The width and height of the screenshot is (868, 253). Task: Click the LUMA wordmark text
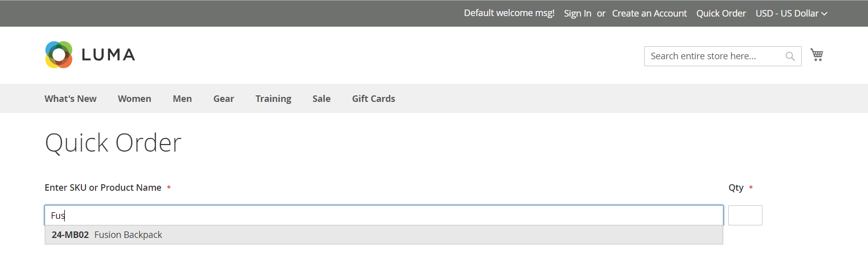pyautogui.click(x=108, y=55)
